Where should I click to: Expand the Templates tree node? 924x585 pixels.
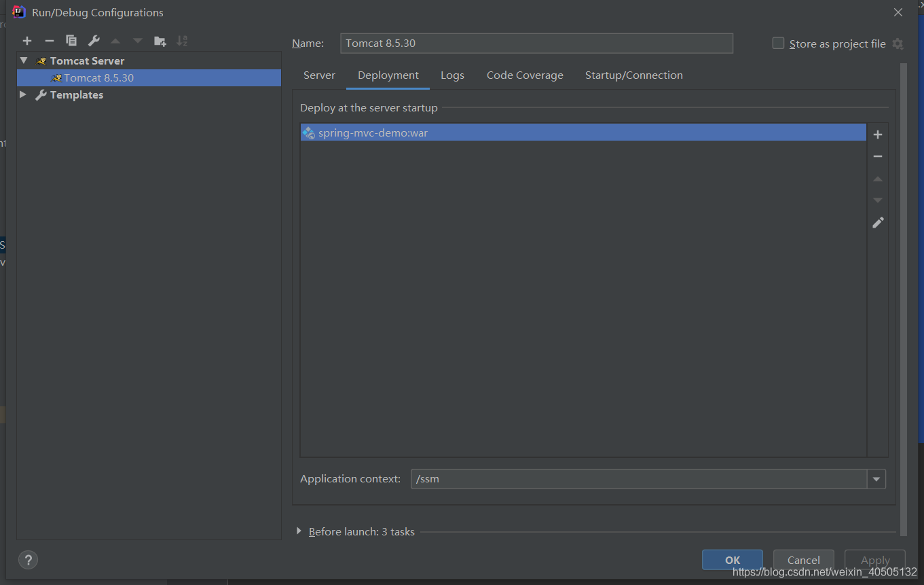point(23,94)
